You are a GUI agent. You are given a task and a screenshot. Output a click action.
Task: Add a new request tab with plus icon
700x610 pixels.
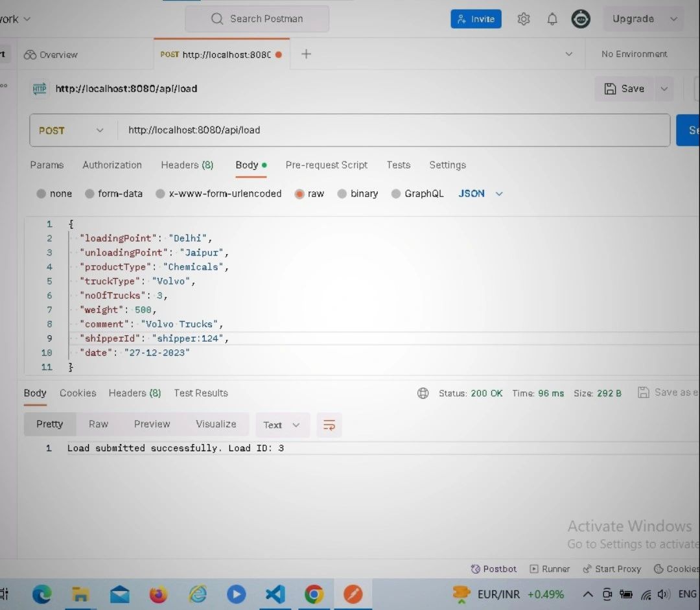307,54
